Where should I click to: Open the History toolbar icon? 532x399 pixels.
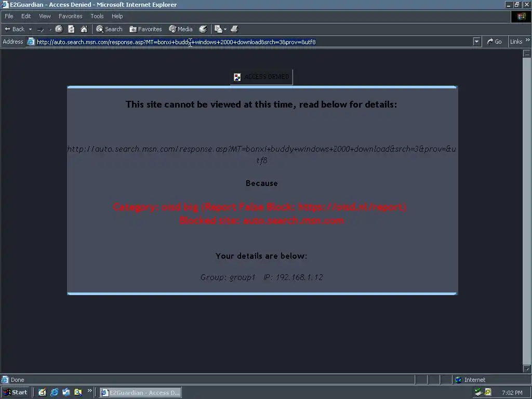203,29
